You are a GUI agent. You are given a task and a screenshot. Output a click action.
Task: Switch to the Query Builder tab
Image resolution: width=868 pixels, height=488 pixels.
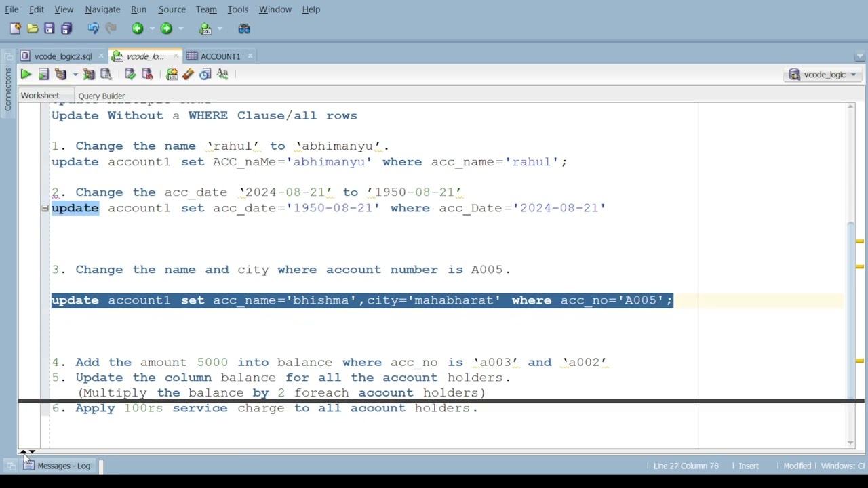(101, 96)
